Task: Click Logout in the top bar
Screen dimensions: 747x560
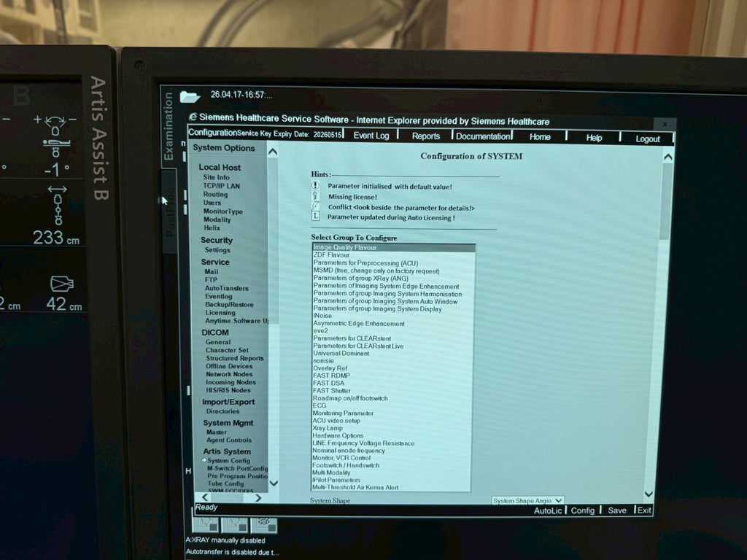Action: click(x=648, y=139)
